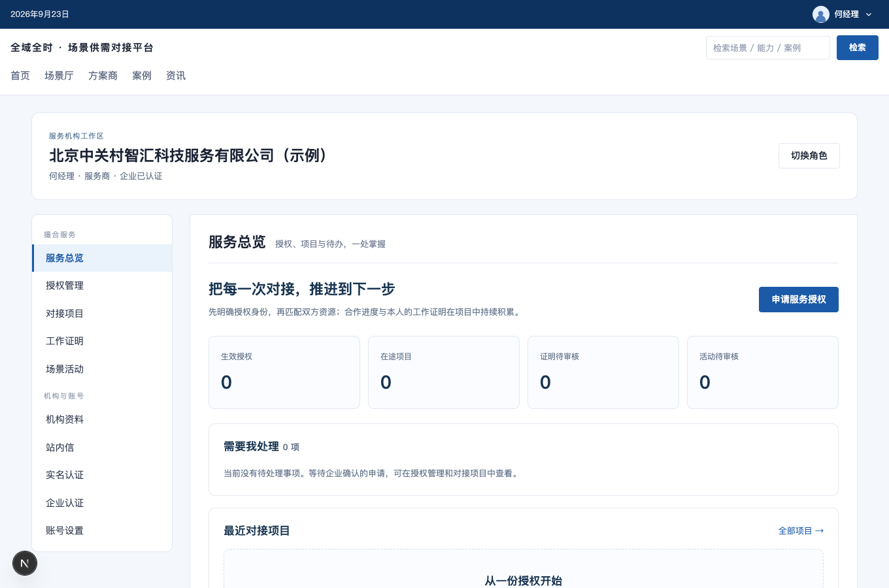The width and height of the screenshot is (889, 588).
Task: Open the 全部项目 link
Action: click(x=801, y=531)
